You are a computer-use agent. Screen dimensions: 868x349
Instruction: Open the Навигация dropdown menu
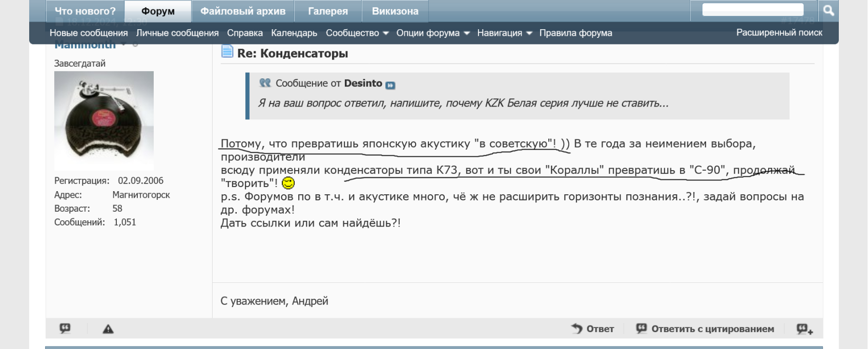[x=505, y=33]
